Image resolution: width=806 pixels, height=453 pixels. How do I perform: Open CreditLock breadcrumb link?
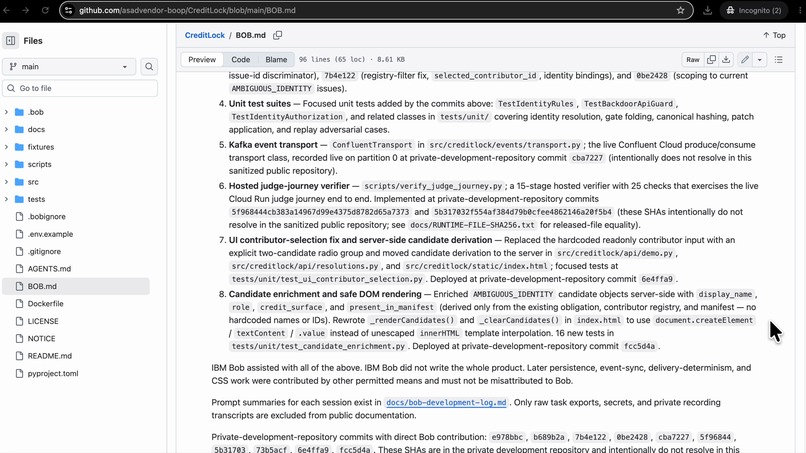pyautogui.click(x=205, y=35)
